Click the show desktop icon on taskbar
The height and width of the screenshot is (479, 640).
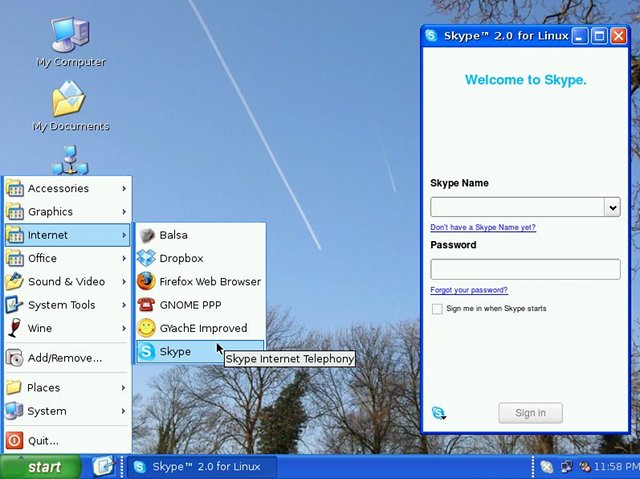point(103,466)
